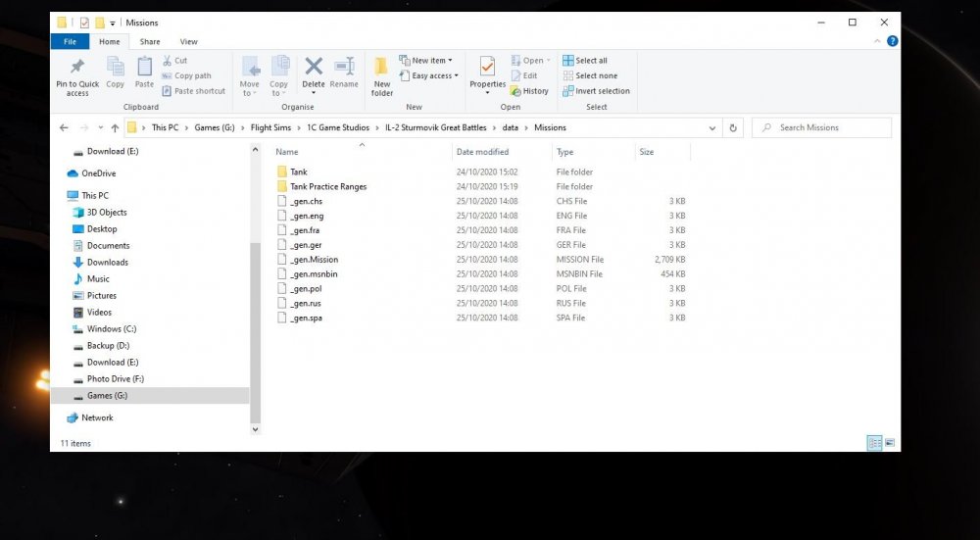Expand the New item dropdown

[x=426, y=61]
